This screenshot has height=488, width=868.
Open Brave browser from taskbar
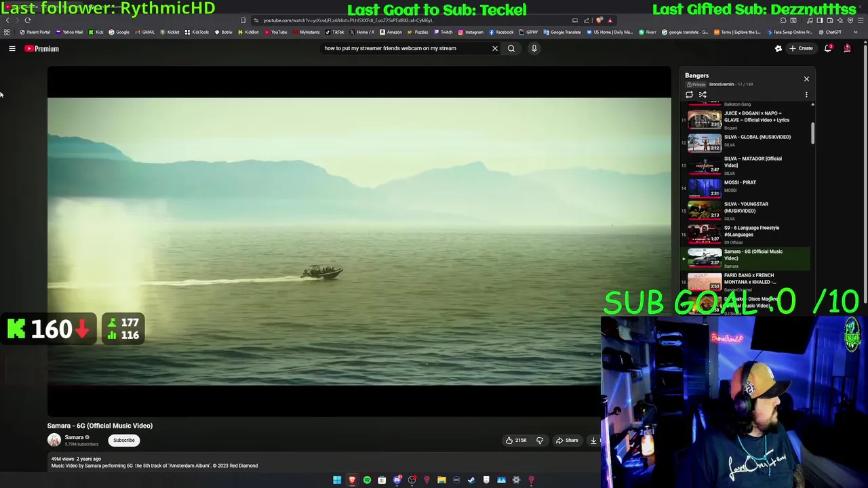tap(352, 480)
